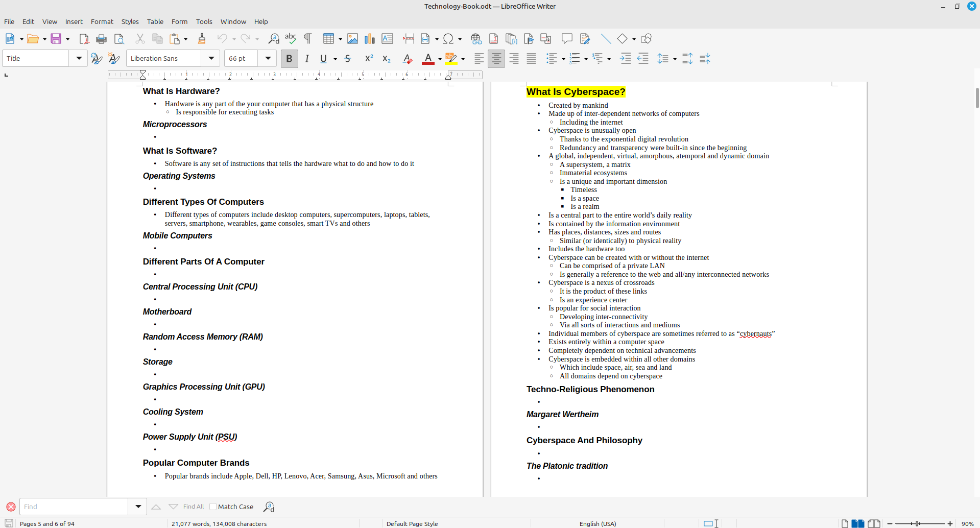Screen dimensions: 980x528
Task: Click the Open file folder icon
Action: (33, 39)
